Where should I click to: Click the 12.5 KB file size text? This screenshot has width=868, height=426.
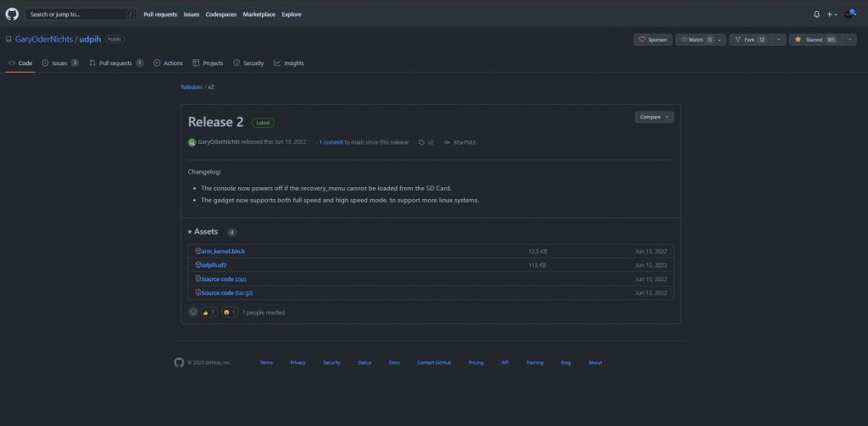pyautogui.click(x=537, y=252)
